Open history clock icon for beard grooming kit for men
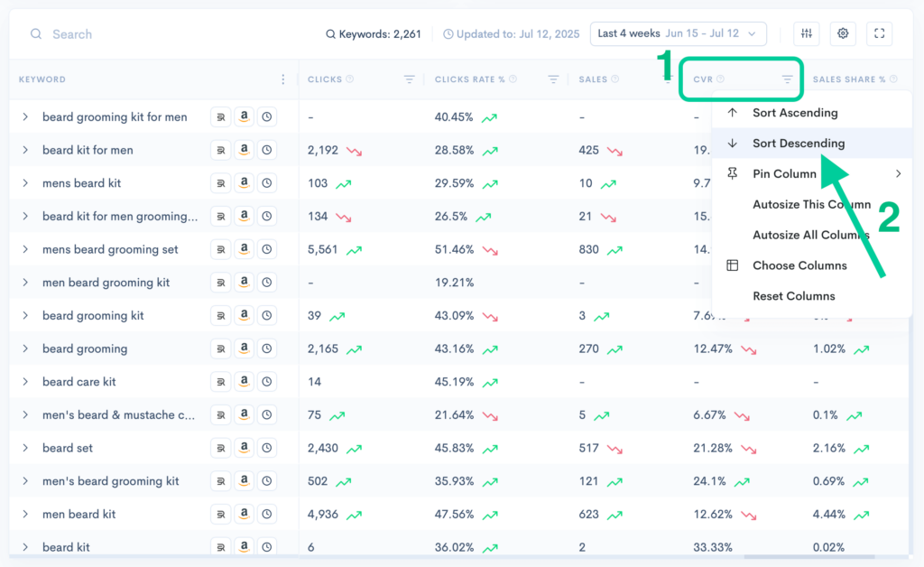The height and width of the screenshot is (567, 924). coord(267,116)
